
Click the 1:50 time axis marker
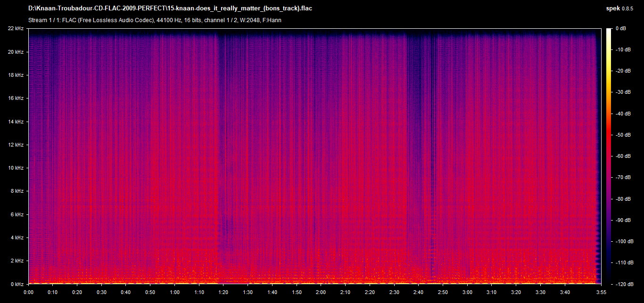coord(297,292)
